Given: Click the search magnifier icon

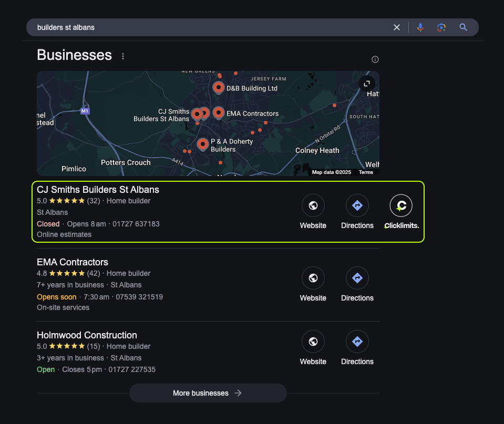Looking at the screenshot, I should pyautogui.click(x=463, y=27).
